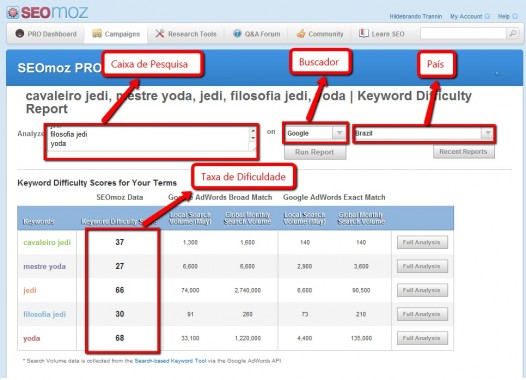Click the search magnifier icon
The height and width of the screenshot is (380, 526).
tap(513, 33)
